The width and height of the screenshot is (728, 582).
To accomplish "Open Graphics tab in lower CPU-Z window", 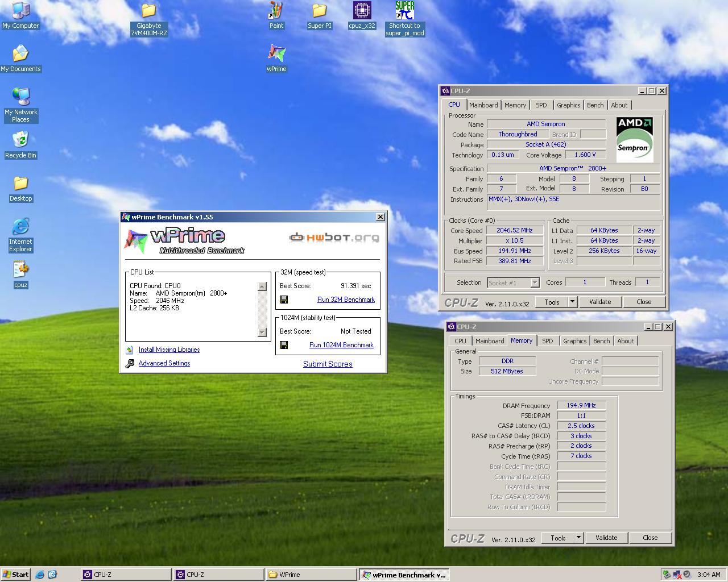I will [575, 341].
